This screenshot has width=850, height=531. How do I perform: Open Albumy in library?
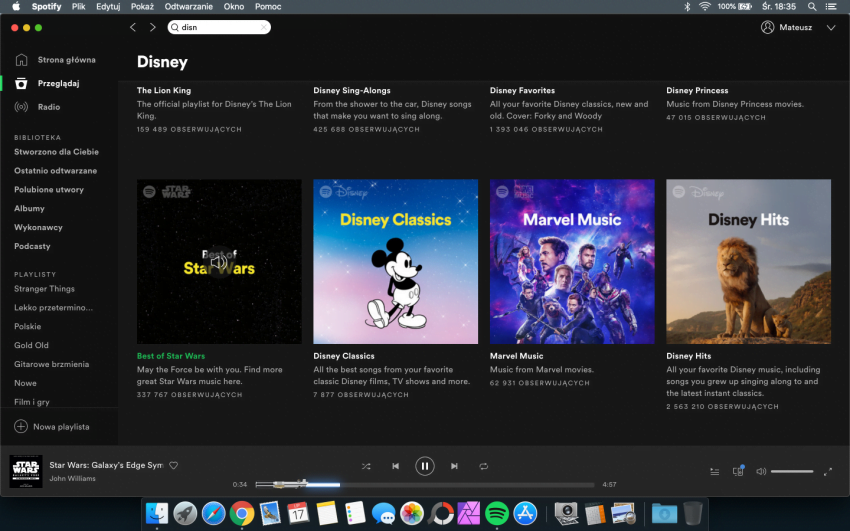coord(29,209)
